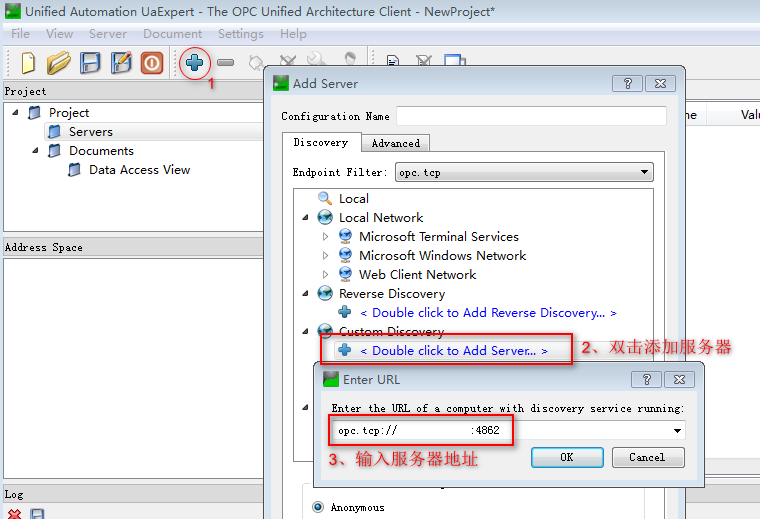
Task: Open the Settings menu
Action: click(x=241, y=34)
